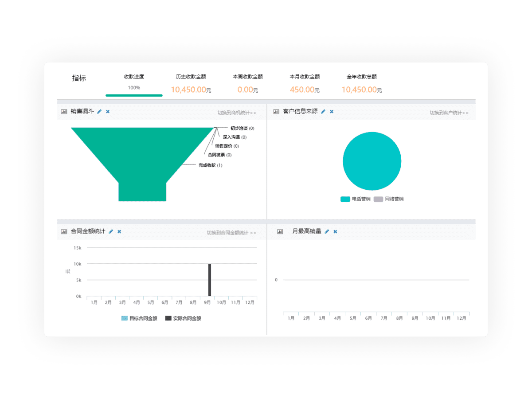
Task: Close the 客户信息来源 panel
Action: pos(332,112)
